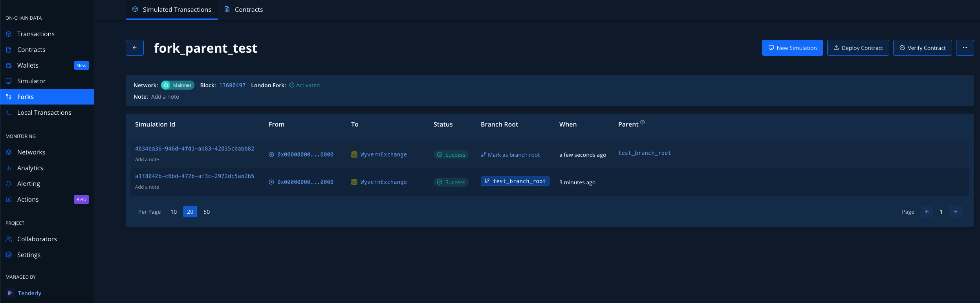Screen dimensions: 980x303
Task: Click 0x00000000...0000 address in first row
Action: [305, 154]
